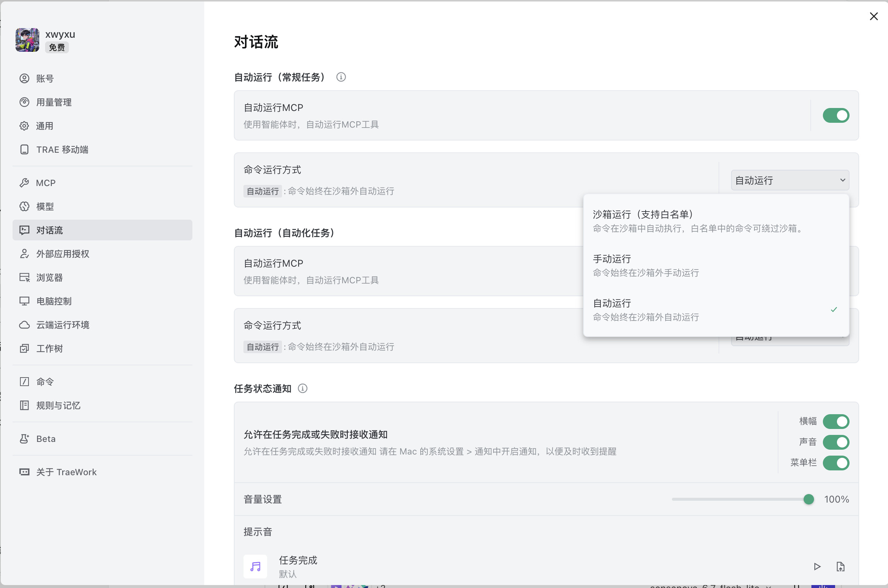Click the TRAE mobile phone icon
Screen dimensions: 888x588
tap(24, 149)
